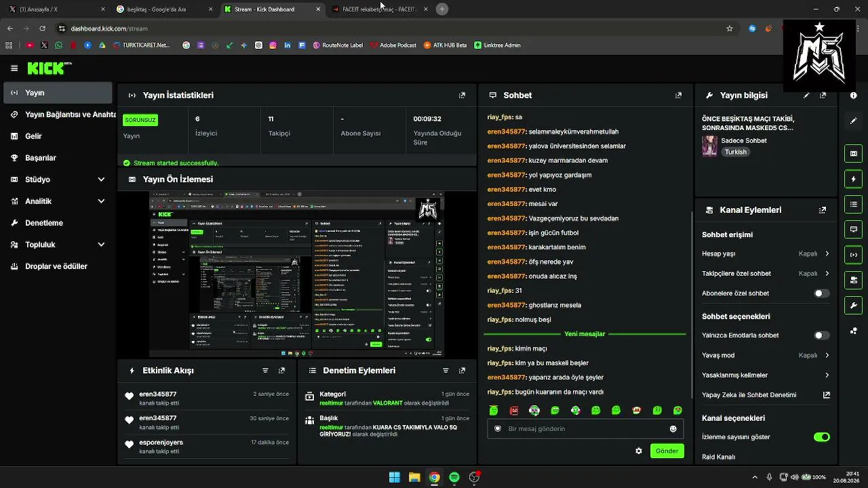The height and width of the screenshot is (488, 868).
Task: Click the pencil icon in the right rail
Action: (853, 121)
